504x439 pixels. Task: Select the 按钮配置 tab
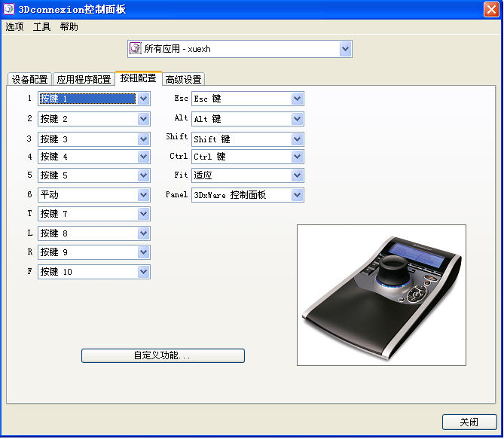click(x=138, y=78)
